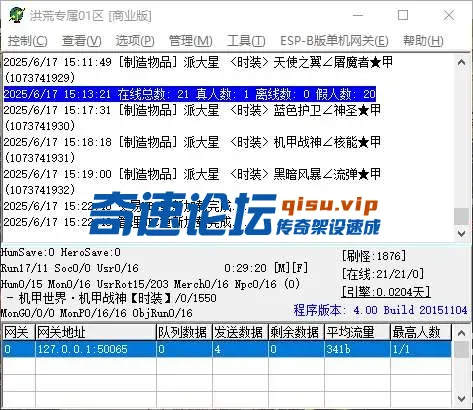Viewport: 473px width, 410px height.
Task: Open the 工具(T) menu
Action: 246,41
